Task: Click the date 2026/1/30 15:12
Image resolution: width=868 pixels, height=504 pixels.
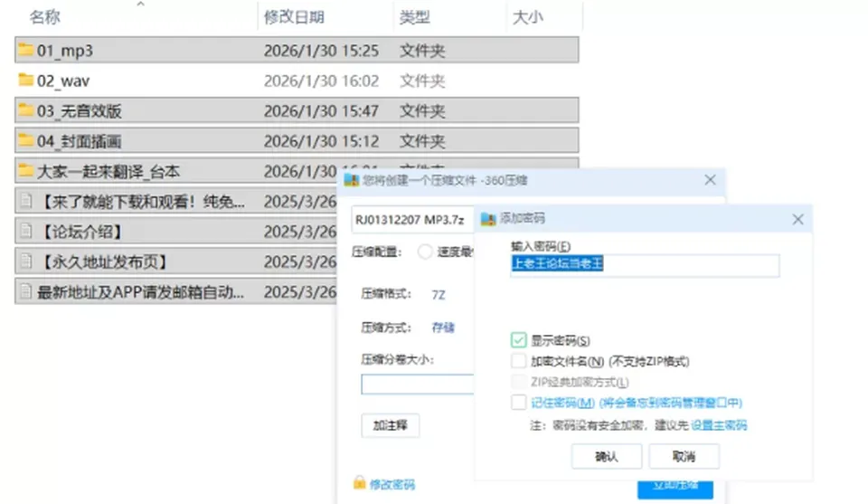Action: point(321,141)
